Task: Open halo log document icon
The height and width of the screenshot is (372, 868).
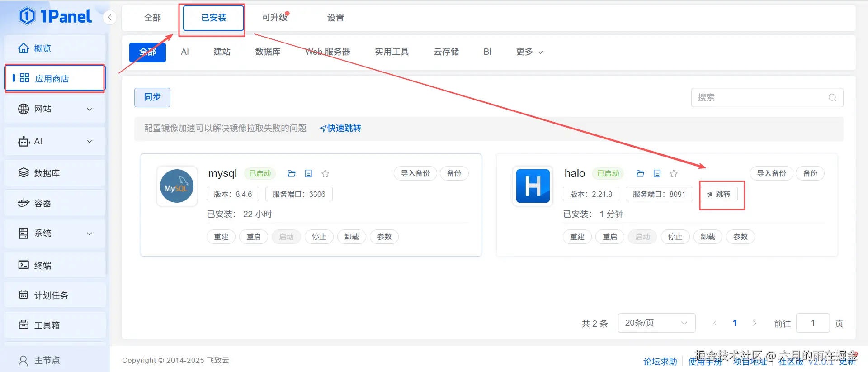Action: [657, 174]
